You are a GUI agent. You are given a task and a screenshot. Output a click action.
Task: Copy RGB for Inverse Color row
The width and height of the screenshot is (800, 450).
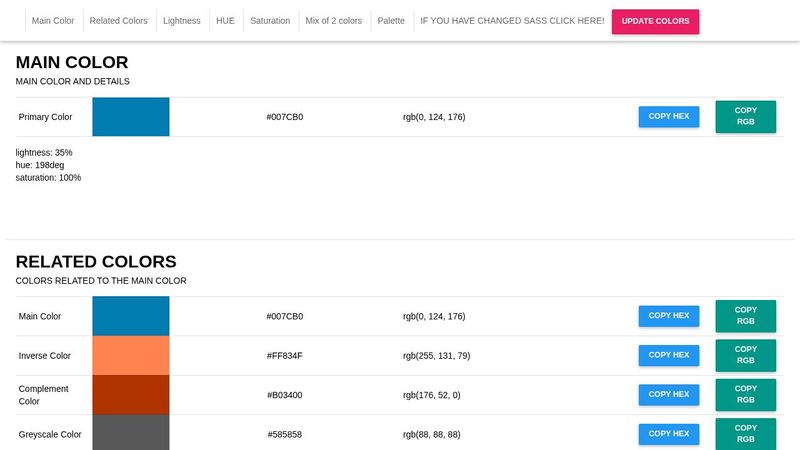click(745, 355)
